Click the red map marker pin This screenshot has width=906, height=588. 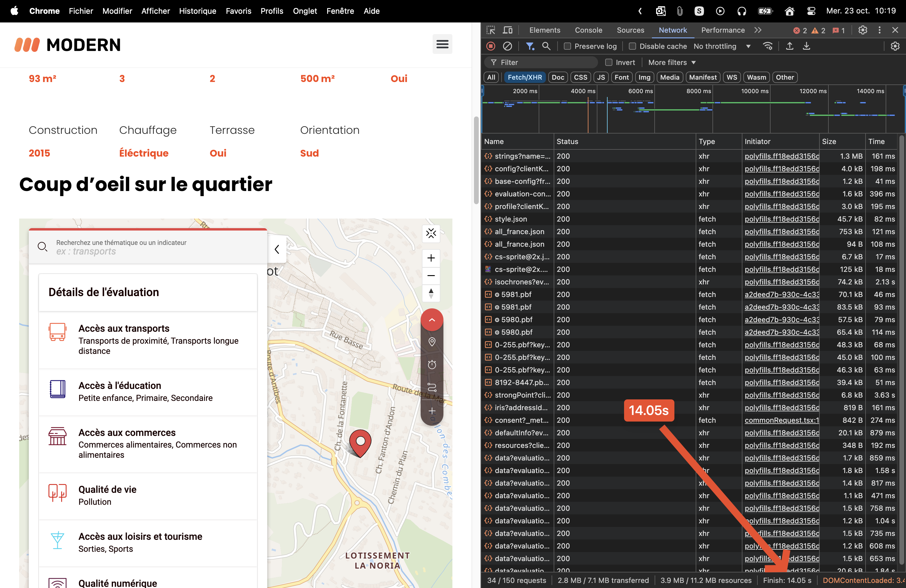click(x=360, y=443)
